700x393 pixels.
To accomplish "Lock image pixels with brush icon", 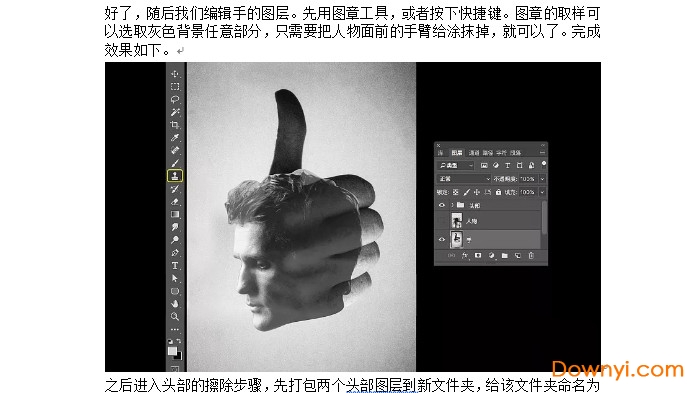I will point(467,192).
